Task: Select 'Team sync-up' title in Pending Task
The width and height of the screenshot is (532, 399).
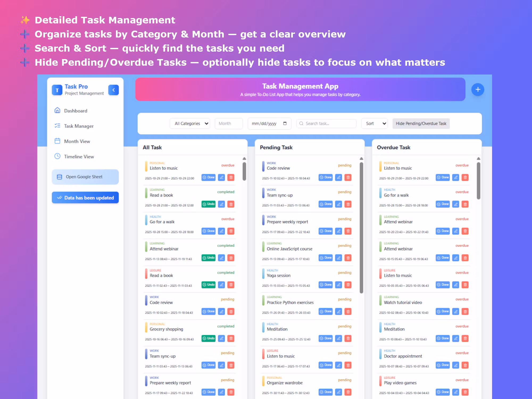Action: pos(280,195)
